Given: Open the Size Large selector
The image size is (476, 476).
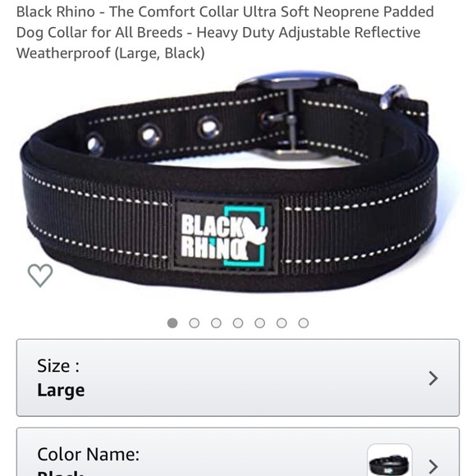Looking at the screenshot, I should click(238, 378).
